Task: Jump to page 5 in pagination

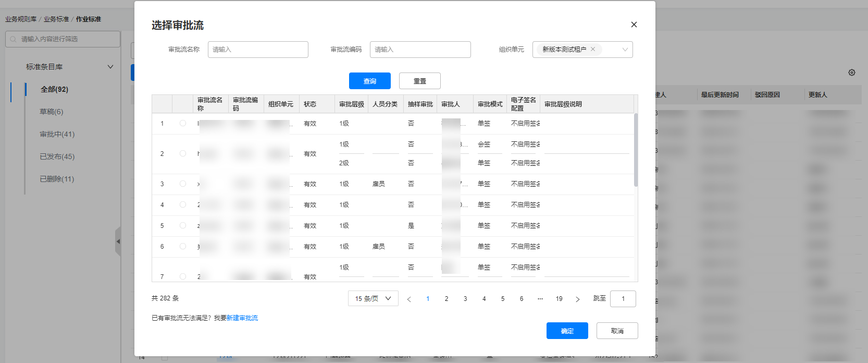Action: [503, 299]
